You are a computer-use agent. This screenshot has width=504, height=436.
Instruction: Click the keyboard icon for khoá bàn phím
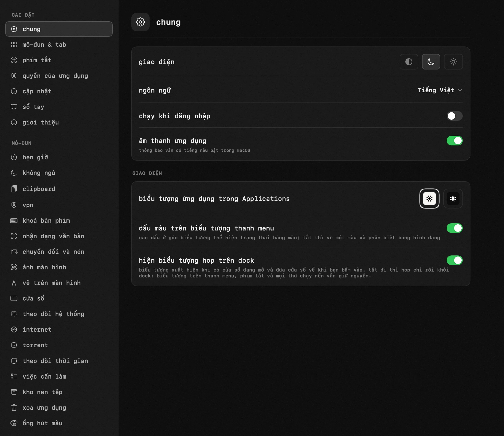pyautogui.click(x=14, y=221)
